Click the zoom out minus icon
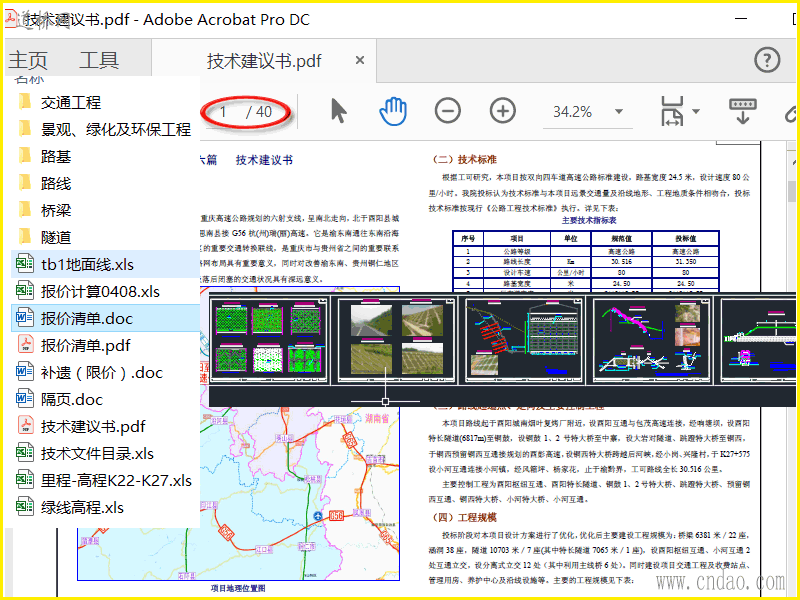The width and height of the screenshot is (800, 600). 447,111
